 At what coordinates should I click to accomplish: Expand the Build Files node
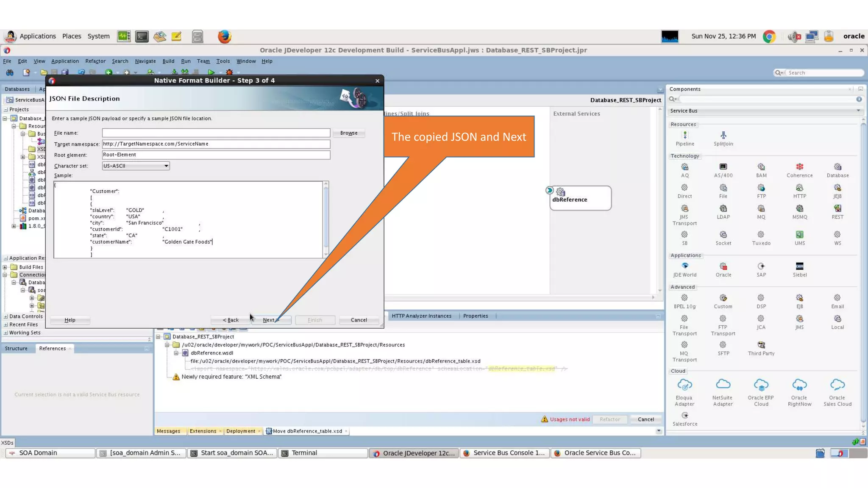(5, 267)
